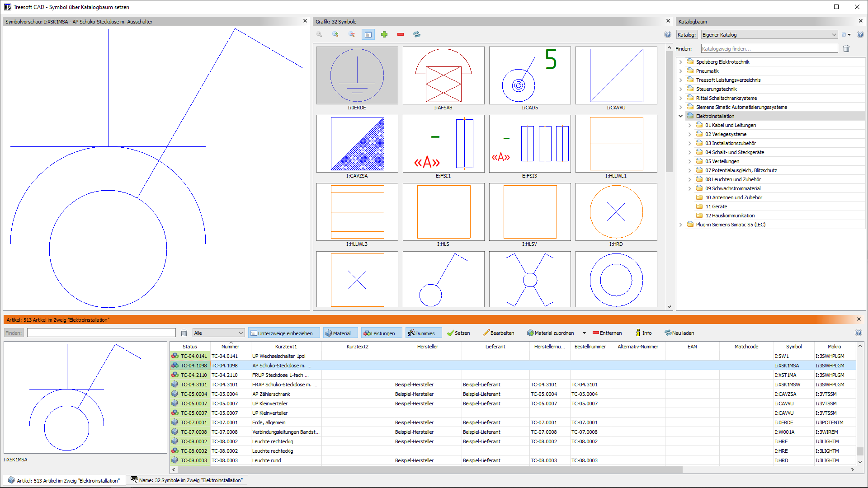Toggle Unterzweige einbeziehen option
Viewport: 868px width, 488px height.
tap(283, 333)
